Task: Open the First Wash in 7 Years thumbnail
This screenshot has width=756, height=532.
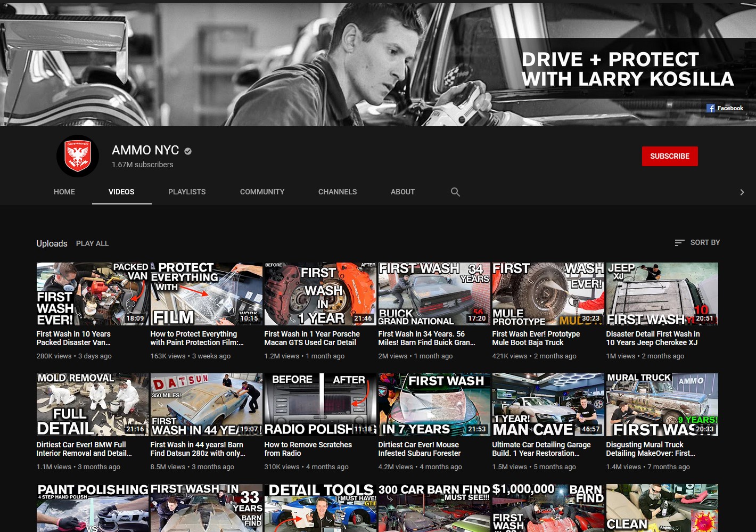Action: tap(434, 404)
